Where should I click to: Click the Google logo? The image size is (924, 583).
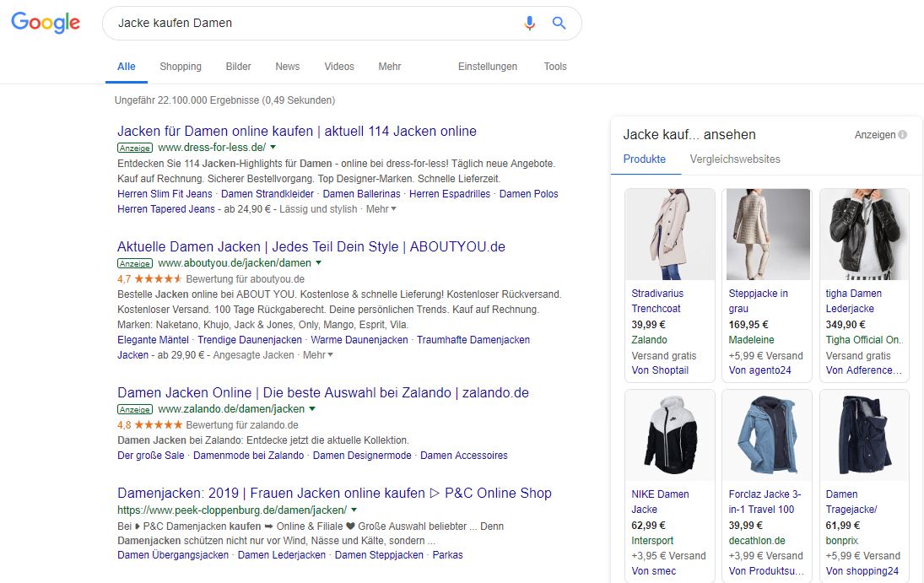coord(46,23)
